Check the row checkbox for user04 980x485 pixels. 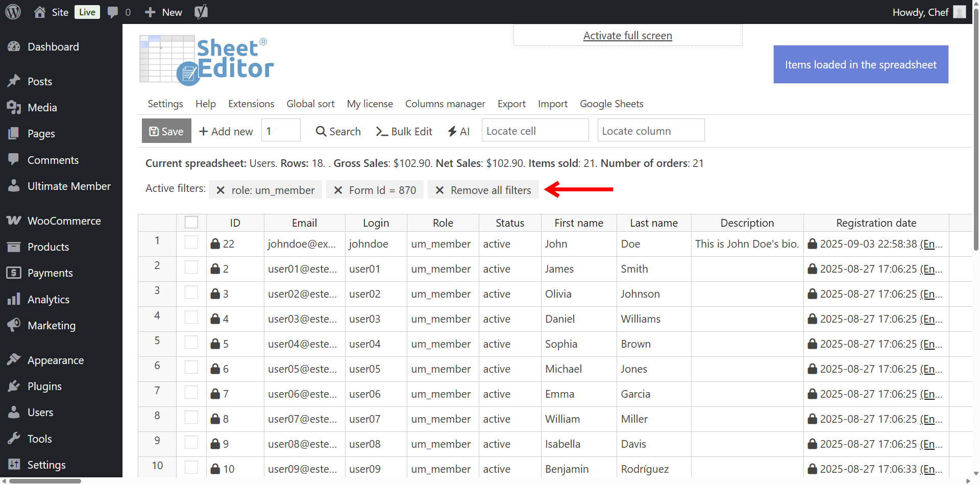click(x=191, y=342)
